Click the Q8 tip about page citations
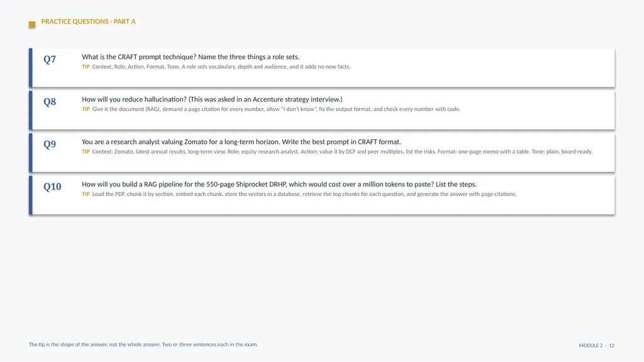644x362 pixels. (x=277, y=109)
